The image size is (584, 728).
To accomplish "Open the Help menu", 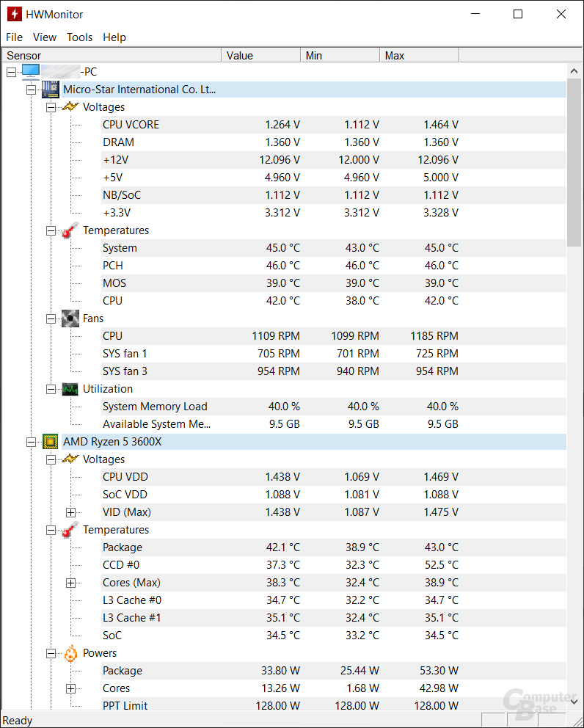I will [114, 37].
